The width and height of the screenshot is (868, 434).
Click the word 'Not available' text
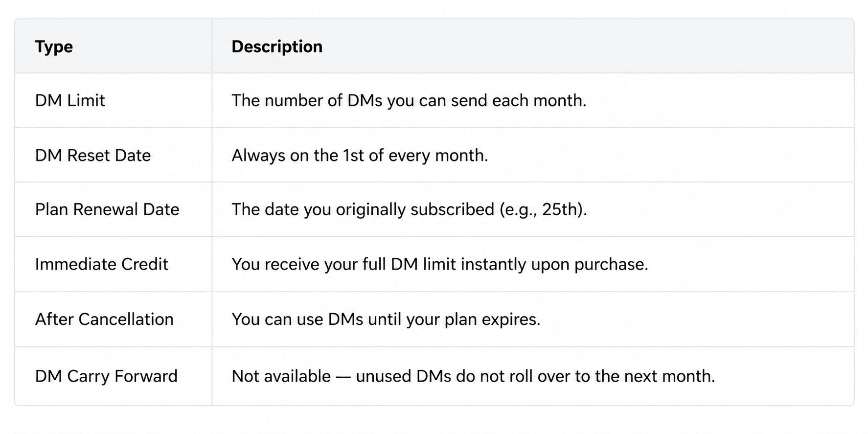click(x=281, y=376)
